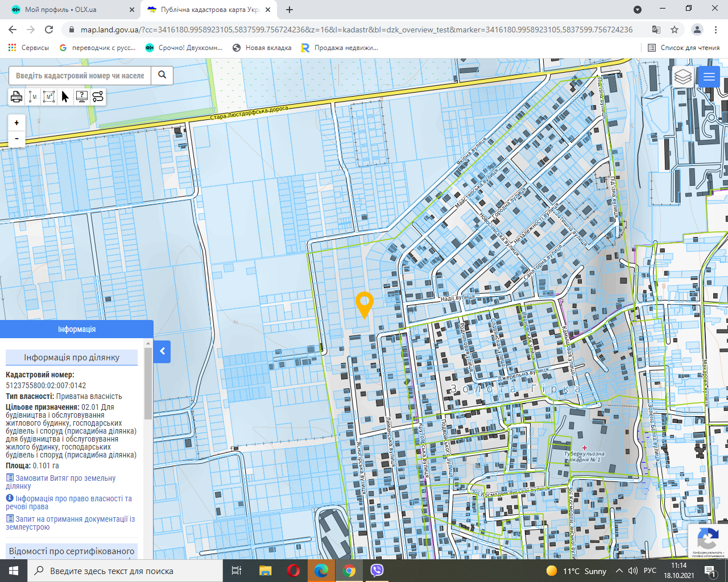Zoom in the map with plus

(16, 123)
